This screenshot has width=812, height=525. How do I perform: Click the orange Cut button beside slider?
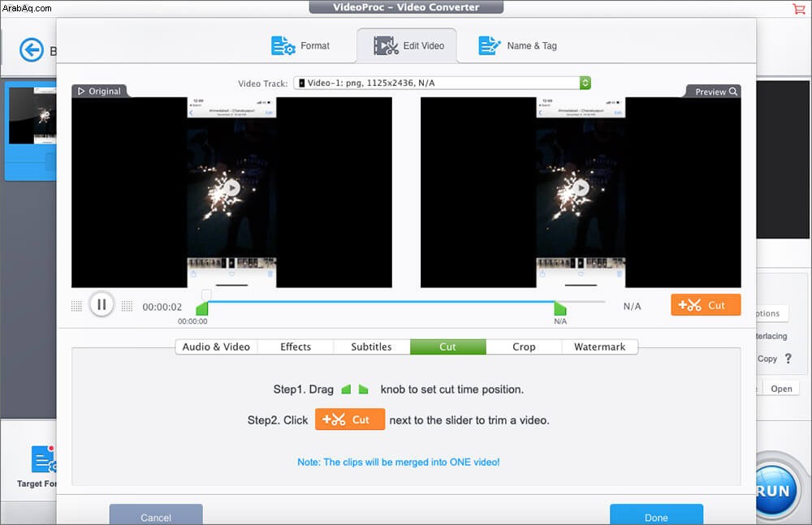pos(706,305)
